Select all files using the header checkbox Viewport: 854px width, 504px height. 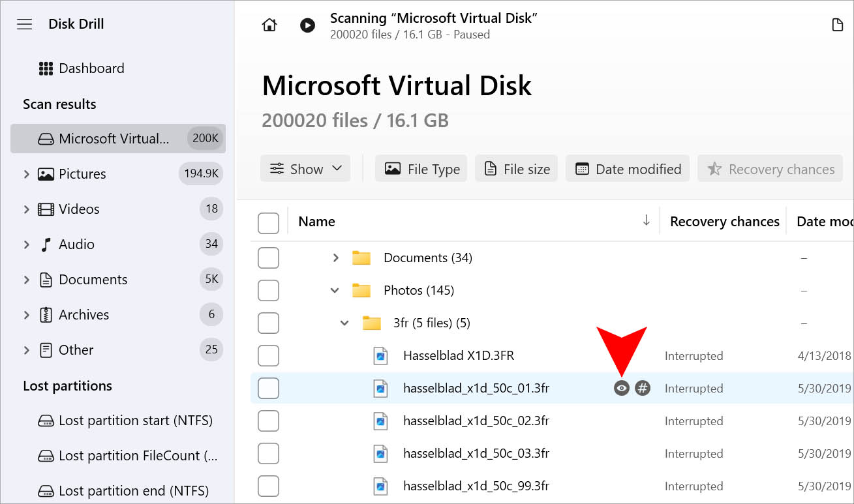coord(268,222)
